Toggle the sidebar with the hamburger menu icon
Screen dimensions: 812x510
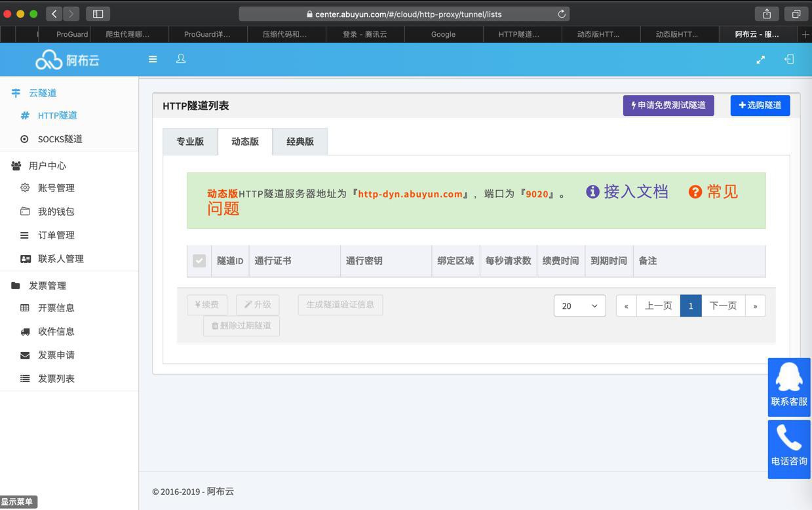coord(153,59)
